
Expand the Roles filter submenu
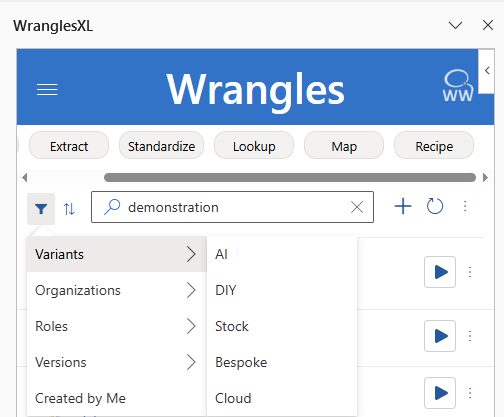coord(117,326)
